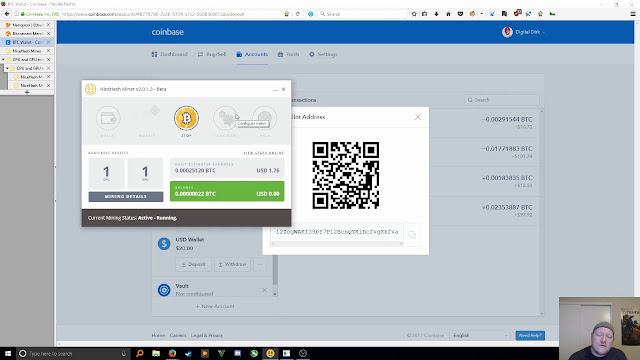Search in the Firefox search box
Viewport: 640px width, 360px height.
pos(363,14)
